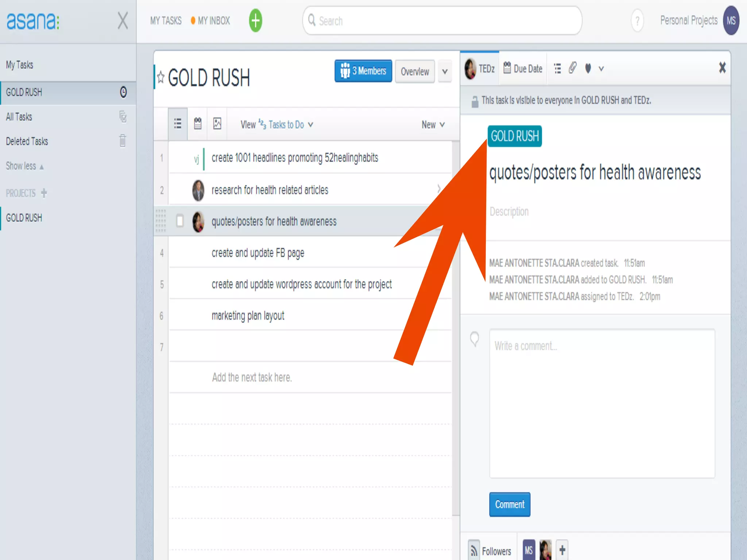Screen dimensions: 747x560
Task: Open All Tasks in sidebar
Action: click(19, 117)
